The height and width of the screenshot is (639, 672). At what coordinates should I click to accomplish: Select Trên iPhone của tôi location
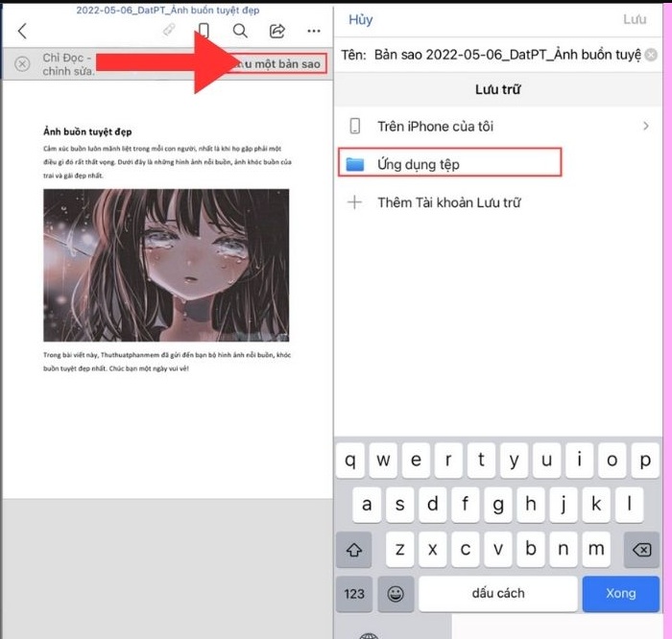pos(498,127)
